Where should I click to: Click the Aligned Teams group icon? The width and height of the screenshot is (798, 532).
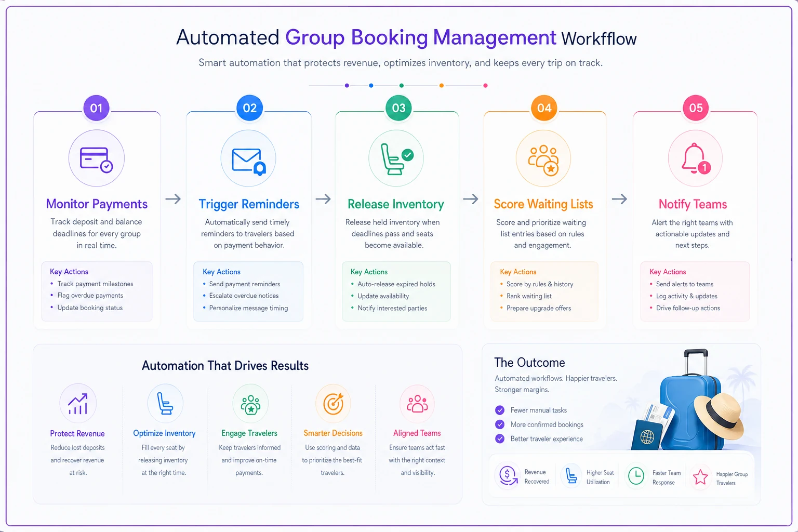pyautogui.click(x=417, y=403)
